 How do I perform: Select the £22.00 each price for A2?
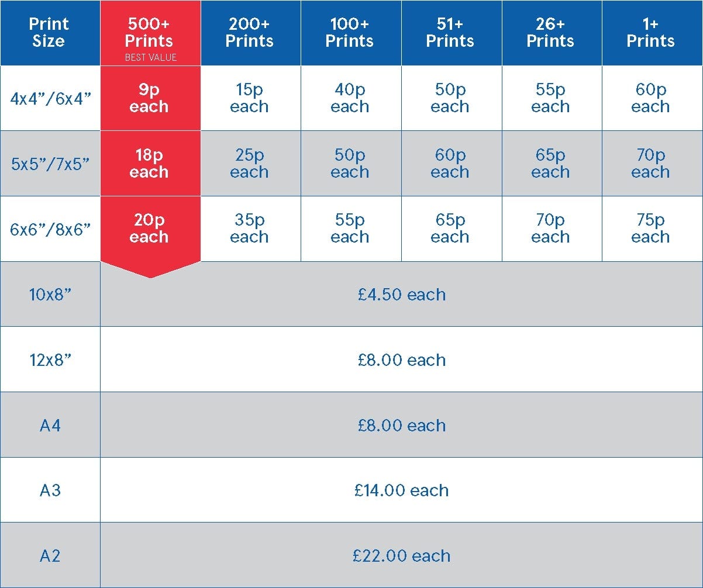point(402,556)
